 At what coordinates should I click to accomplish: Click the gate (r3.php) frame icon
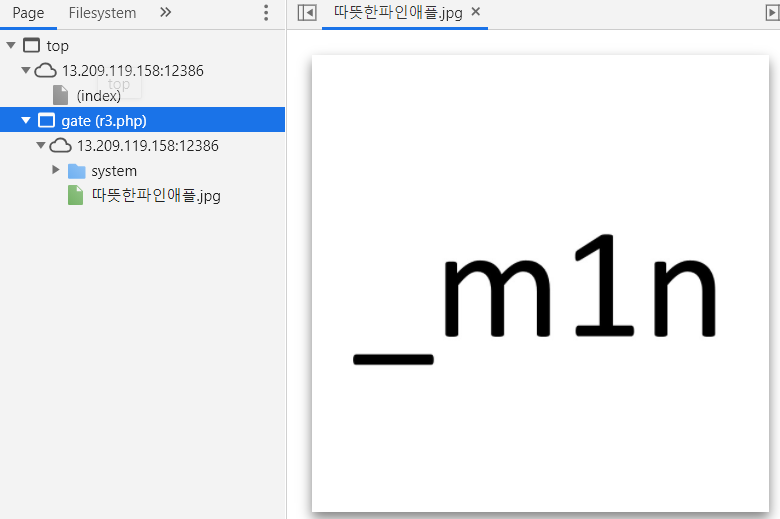pyautogui.click(x=46, y=120)
